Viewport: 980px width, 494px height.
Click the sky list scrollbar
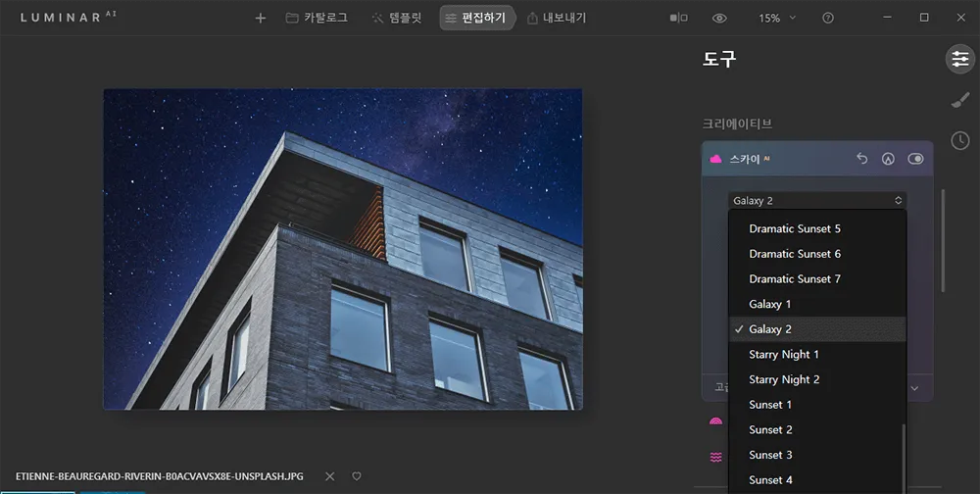[904, 459]
